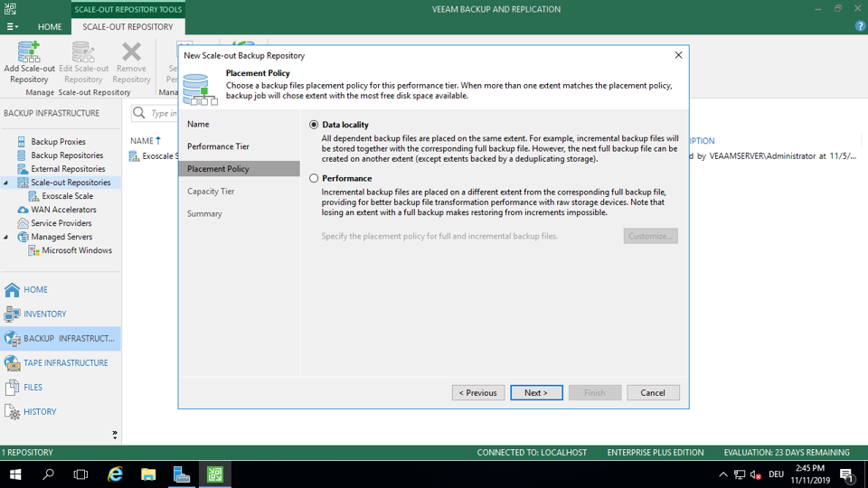The height and width of the screenshot is (488, 868).
Task: Open the main application menu button
Action: coord(12,26)
